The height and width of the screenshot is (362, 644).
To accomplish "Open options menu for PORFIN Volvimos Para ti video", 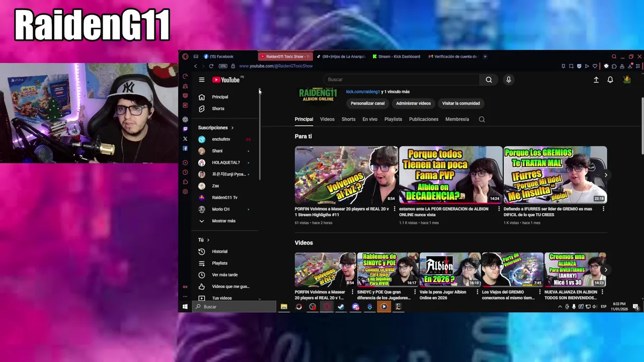I will (394, 209).
